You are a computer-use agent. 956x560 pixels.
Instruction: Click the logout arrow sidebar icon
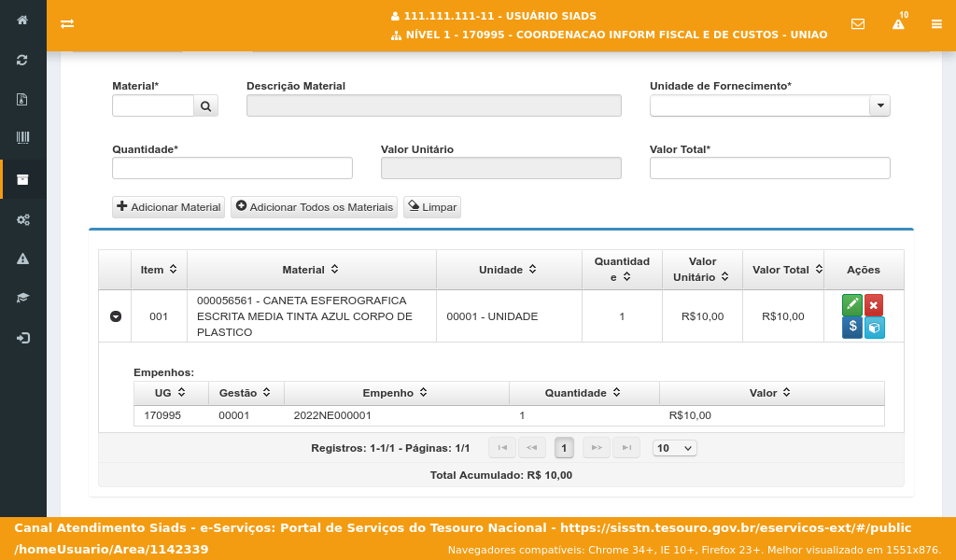22,338
